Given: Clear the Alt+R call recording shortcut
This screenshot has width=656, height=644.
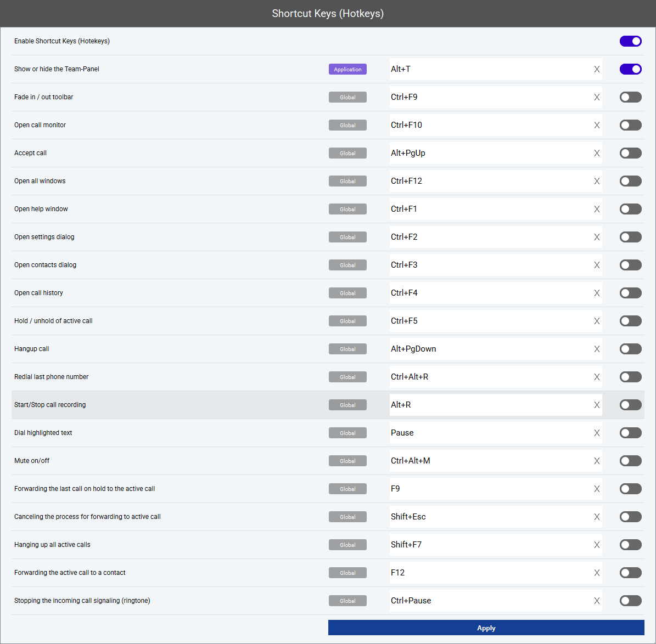Looking at the screenshot, I should (597, 405).
